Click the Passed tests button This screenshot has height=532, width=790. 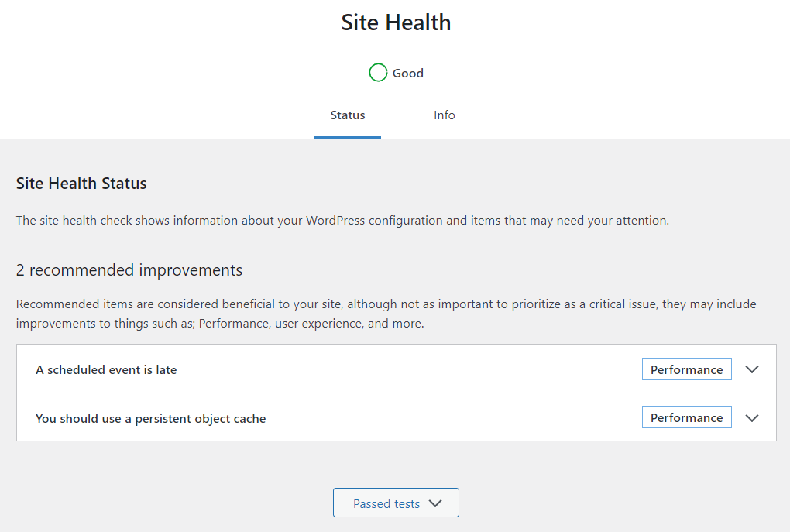(396, 503)
